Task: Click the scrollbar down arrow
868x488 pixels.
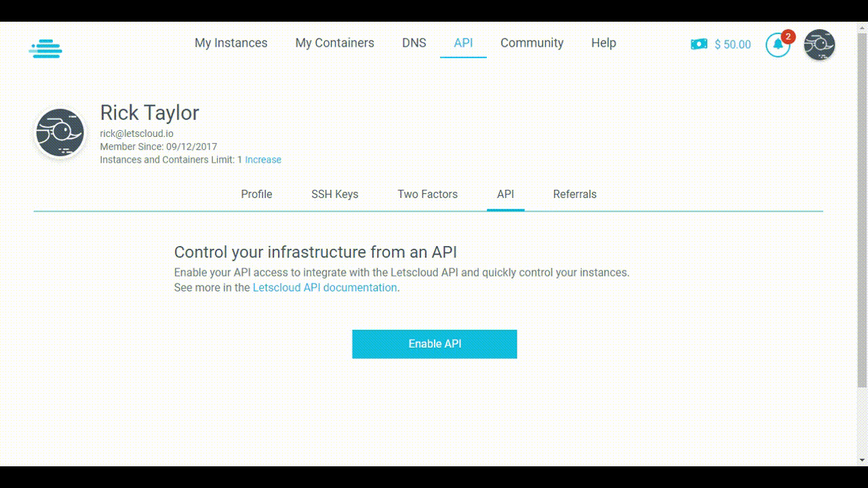Action: pos(863,460)
